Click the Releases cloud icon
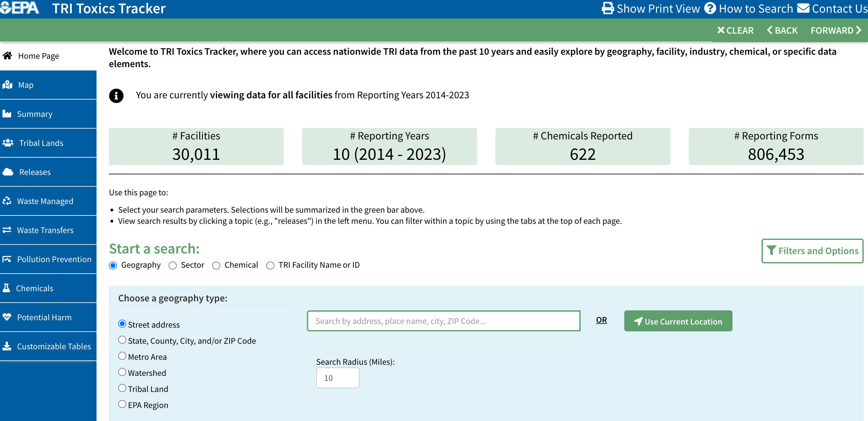This screenshot has width=868, height=421. click(8, 172)
